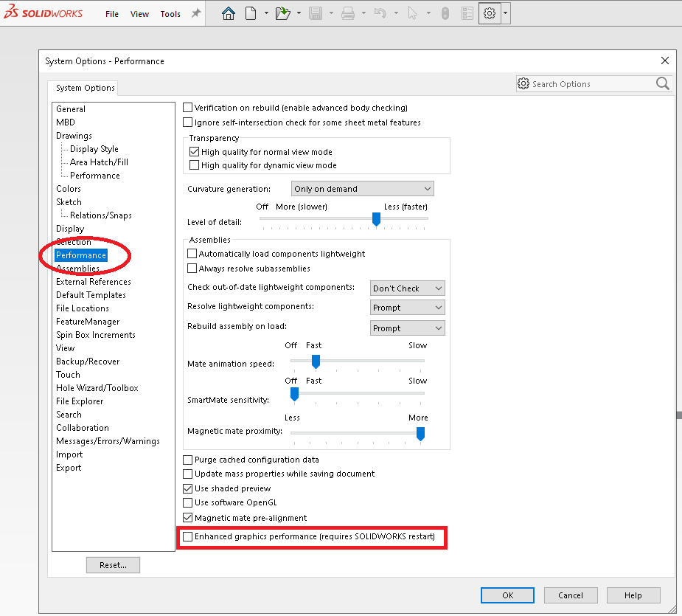
Task: Adjust the Level of detail slider
Action: (376, 220)
